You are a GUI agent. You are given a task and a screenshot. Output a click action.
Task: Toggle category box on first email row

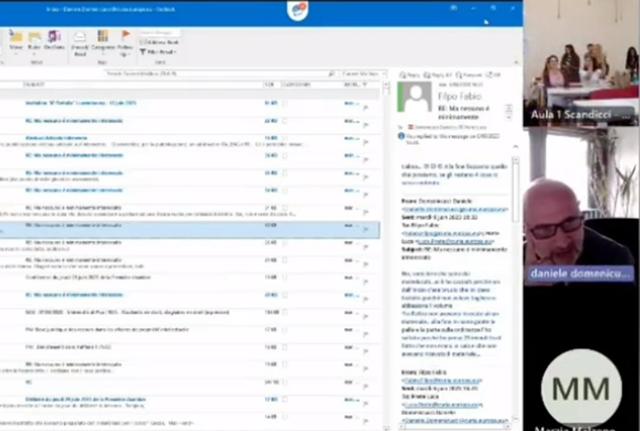[x=283, y=103]
